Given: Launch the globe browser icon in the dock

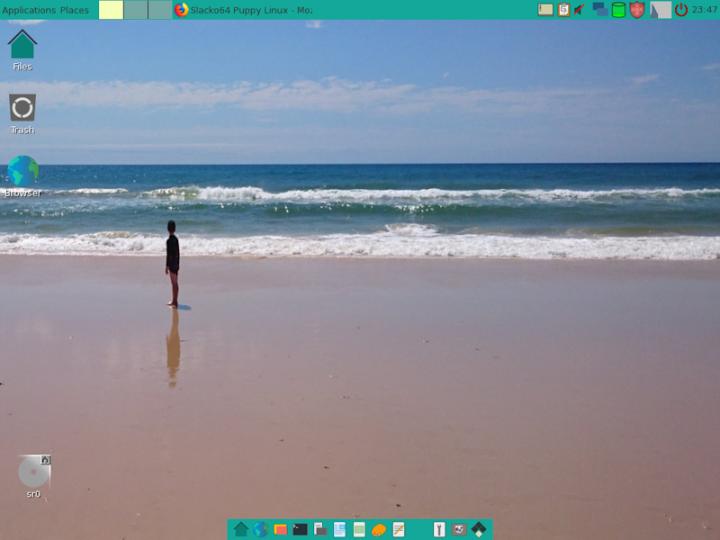Looking at the screenshot, I should (260, 529).
